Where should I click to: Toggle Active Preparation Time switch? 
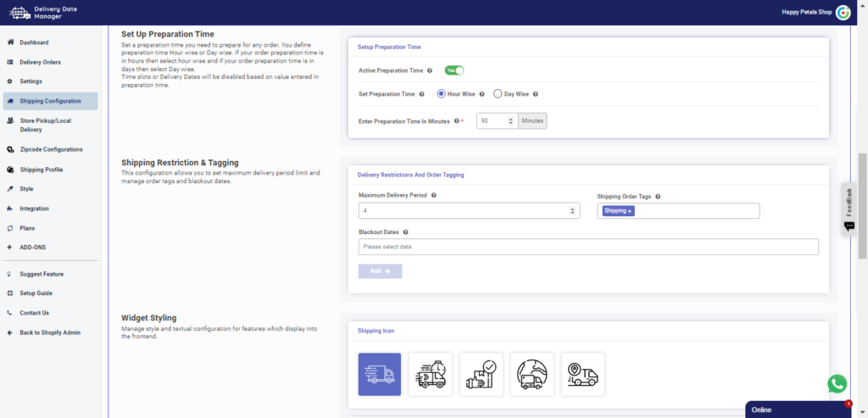(454, 71)
